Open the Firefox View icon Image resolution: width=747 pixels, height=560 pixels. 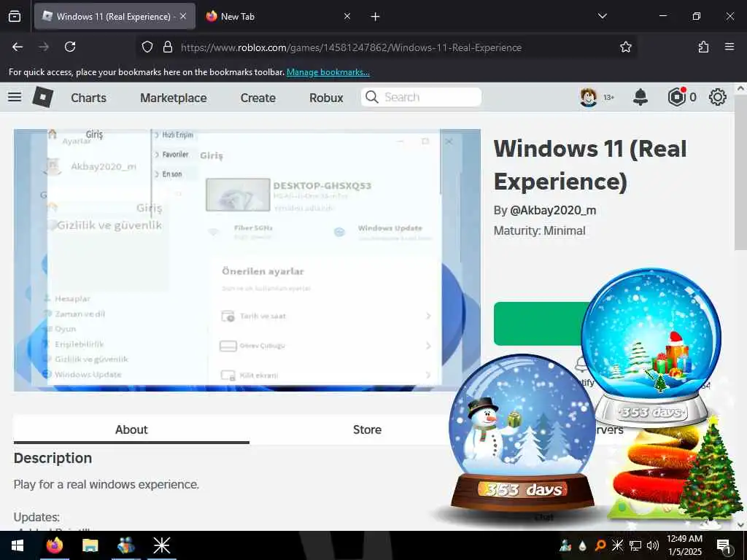coord(15,17)
